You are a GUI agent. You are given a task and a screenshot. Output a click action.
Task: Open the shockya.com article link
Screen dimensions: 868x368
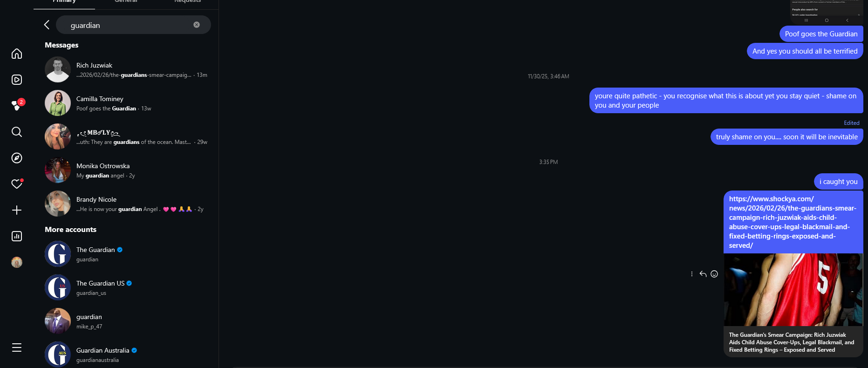point(792,222)
